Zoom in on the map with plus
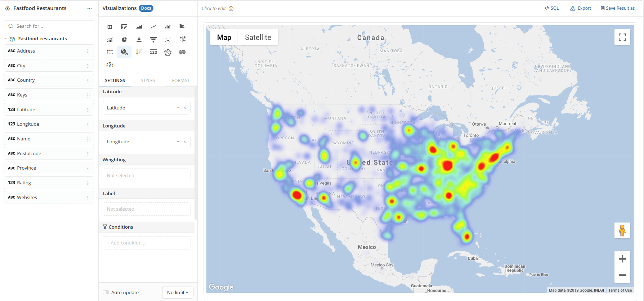The height and width of the screenshot is (301, 644). point(622,259)
